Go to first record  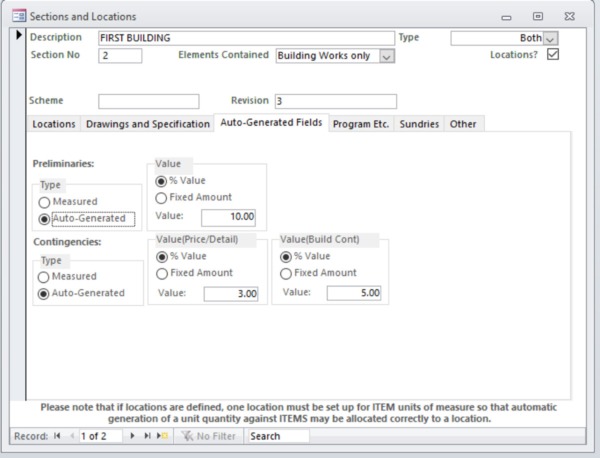(x=57, y=436)
